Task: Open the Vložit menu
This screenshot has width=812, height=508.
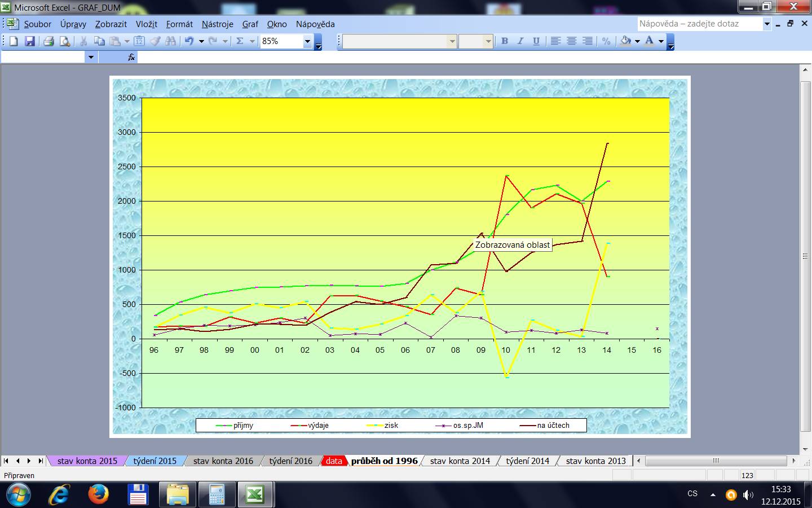Action: pyautogui.click(x=147, y=24)
